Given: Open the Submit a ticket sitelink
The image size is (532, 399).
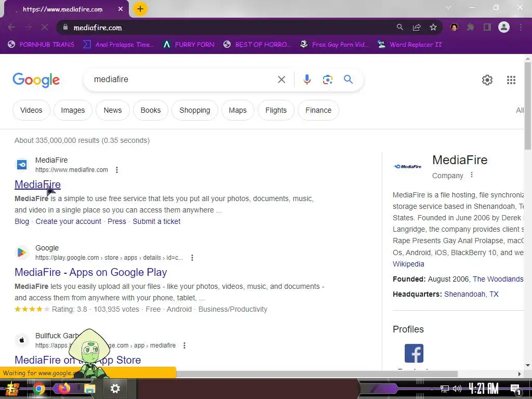Looking at the screenshot, I should [156, 221].
